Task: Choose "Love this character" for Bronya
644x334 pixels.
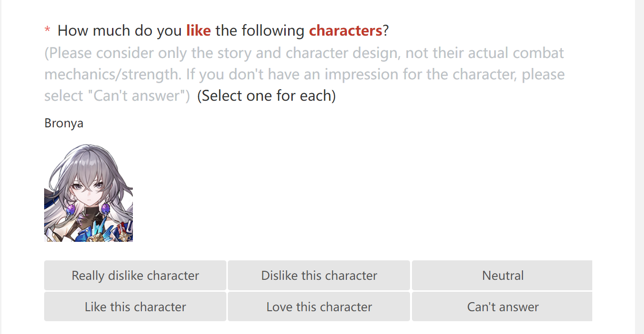Action: tap(319, 306)
